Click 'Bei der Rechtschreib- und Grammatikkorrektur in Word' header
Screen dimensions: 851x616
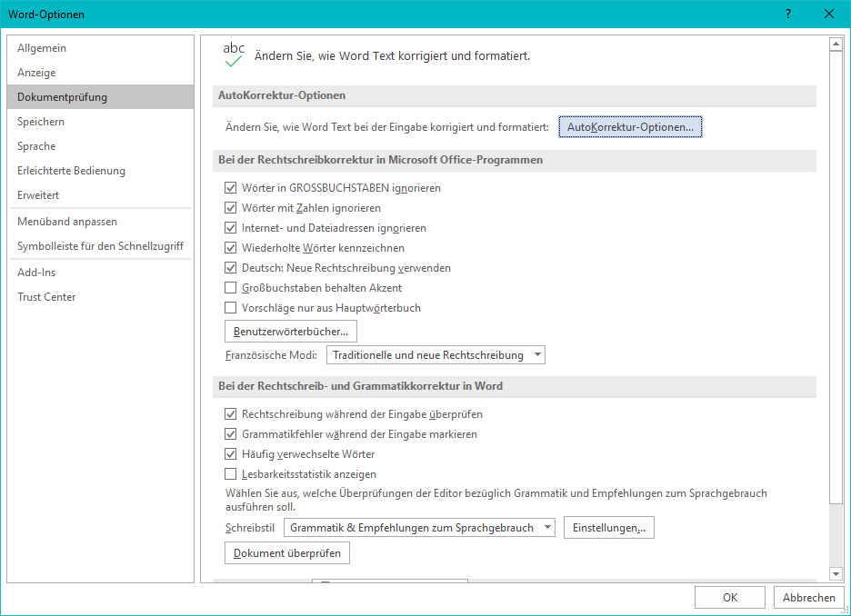point(515,386)
